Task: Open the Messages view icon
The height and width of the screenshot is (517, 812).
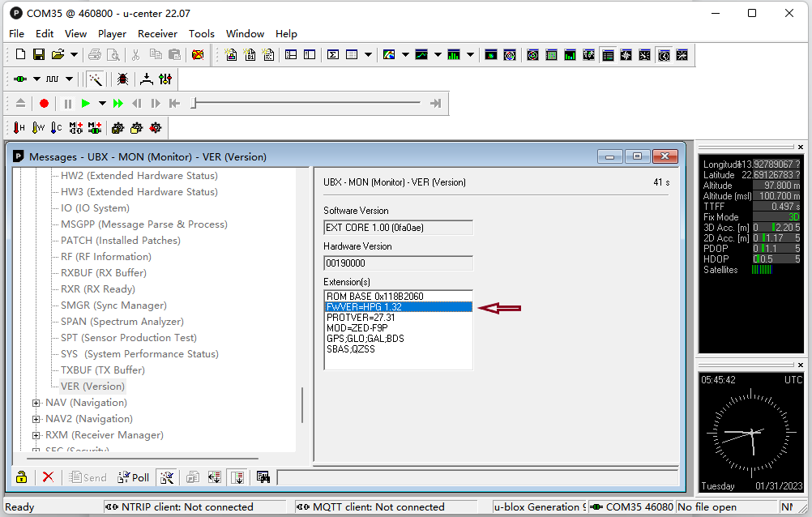Action: pos(291,54)
